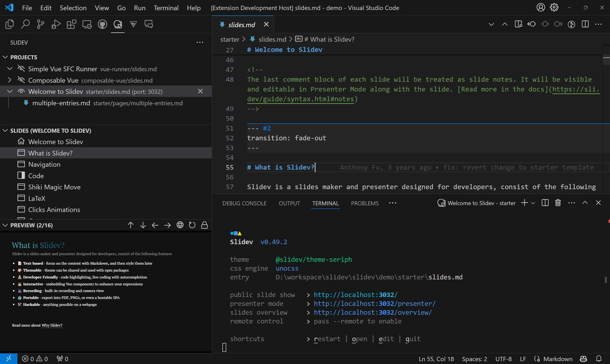Kill terminal with trash icon
The height and width of the screenshot is (364, 610).
click(558, 203)
